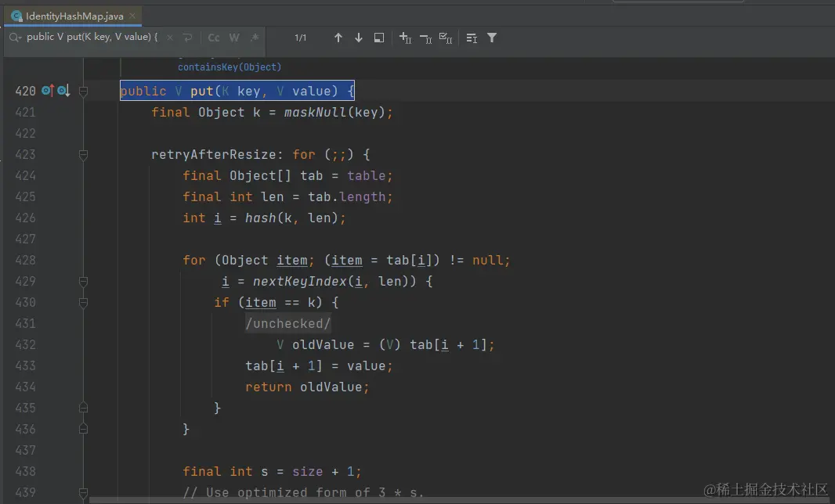Viewport: 835px width, 504px height.
Task: Click 'size + 1' on line 438
Action: pyautogui.click(x=324, y=472)
